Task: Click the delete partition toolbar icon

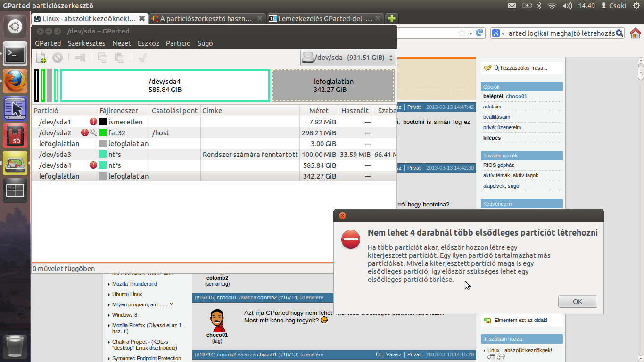Action: click(x=58, y=58)
